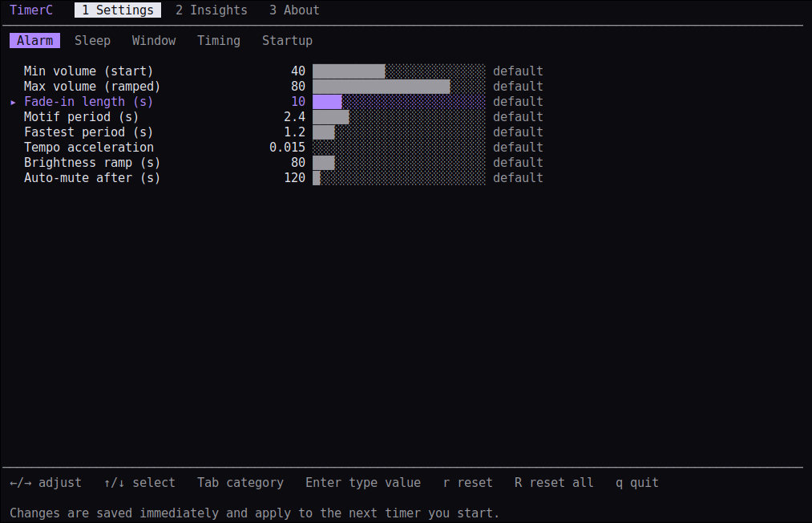The width and height of the screenshot is (812, 523).
Task: Click the R reset all hint
Action: [554, 483]
